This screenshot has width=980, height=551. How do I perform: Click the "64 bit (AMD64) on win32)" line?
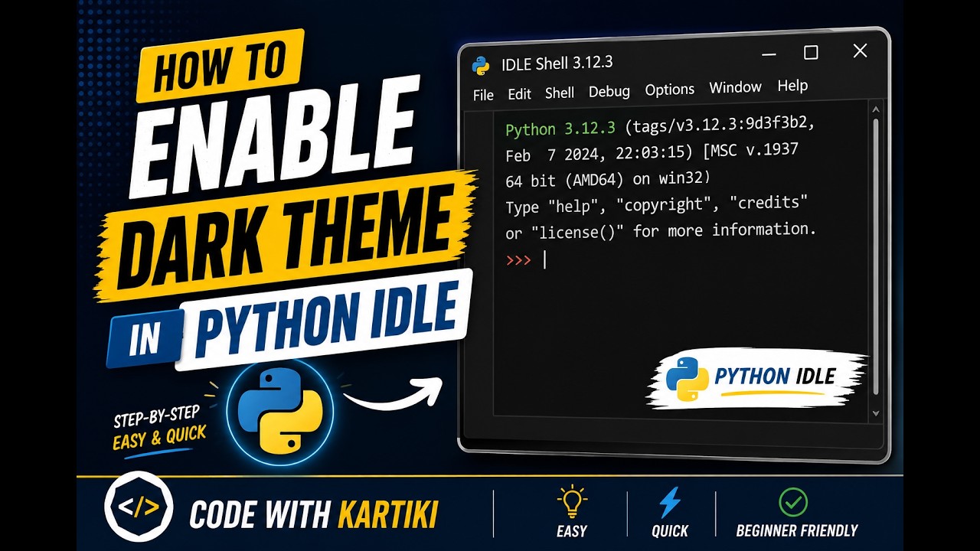[608, 180]
